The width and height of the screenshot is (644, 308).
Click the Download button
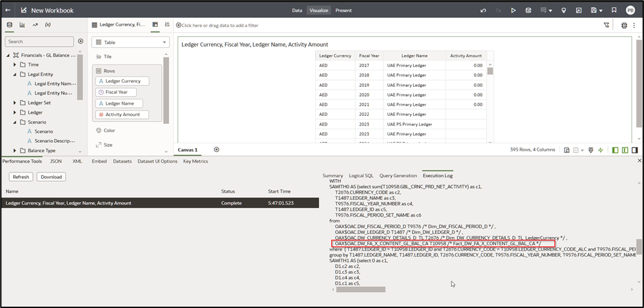(x=51, y=177)
